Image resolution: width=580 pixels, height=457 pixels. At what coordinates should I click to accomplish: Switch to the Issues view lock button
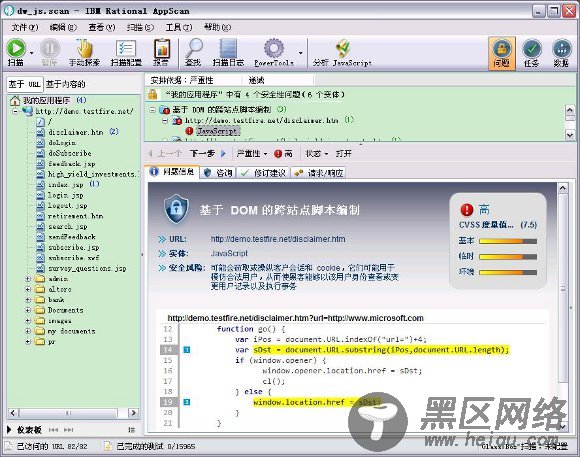(x=502, y=53)
